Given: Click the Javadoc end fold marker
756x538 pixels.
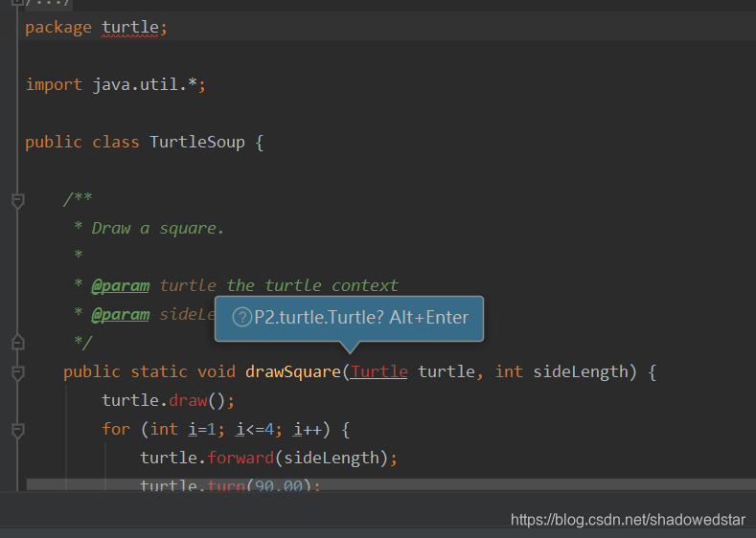Looking at the screenshot, I should pyautogui.click(x=18, y=342).
